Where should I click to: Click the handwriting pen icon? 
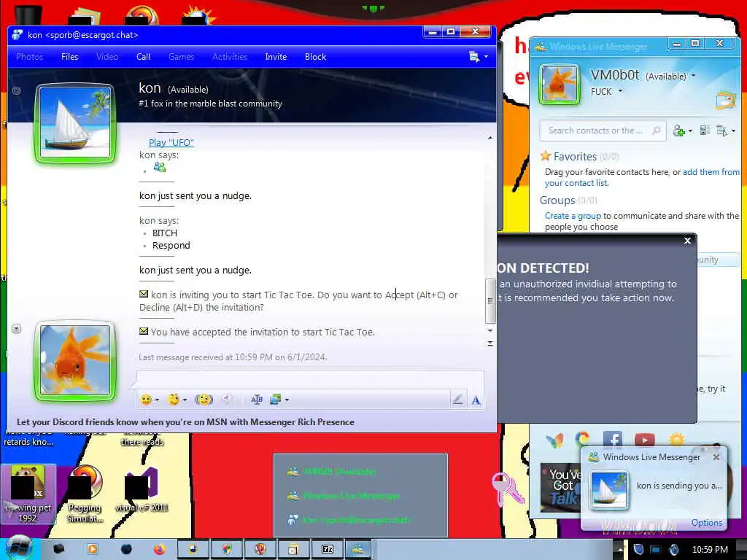pyautogui.click(x=458, y=400)
